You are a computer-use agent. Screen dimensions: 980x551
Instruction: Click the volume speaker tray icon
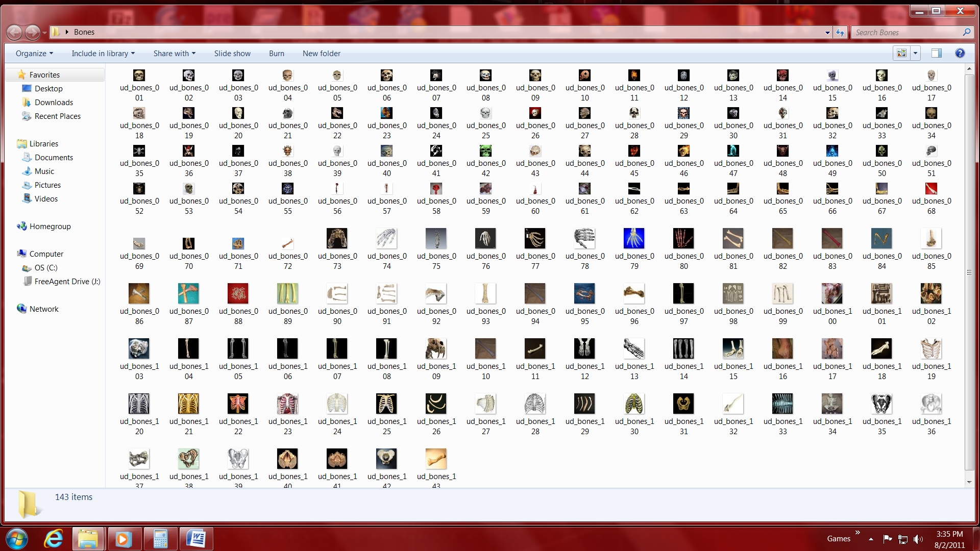click(x=918, y=539)
